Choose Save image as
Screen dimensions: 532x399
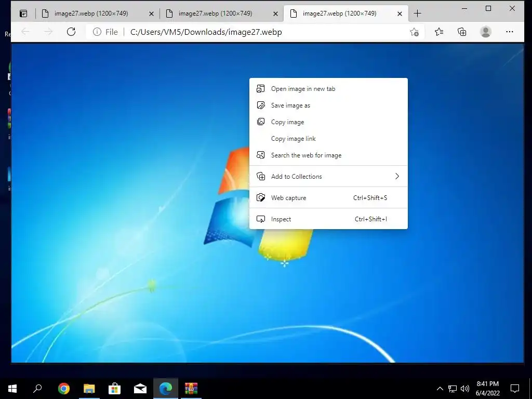[328, 105]
